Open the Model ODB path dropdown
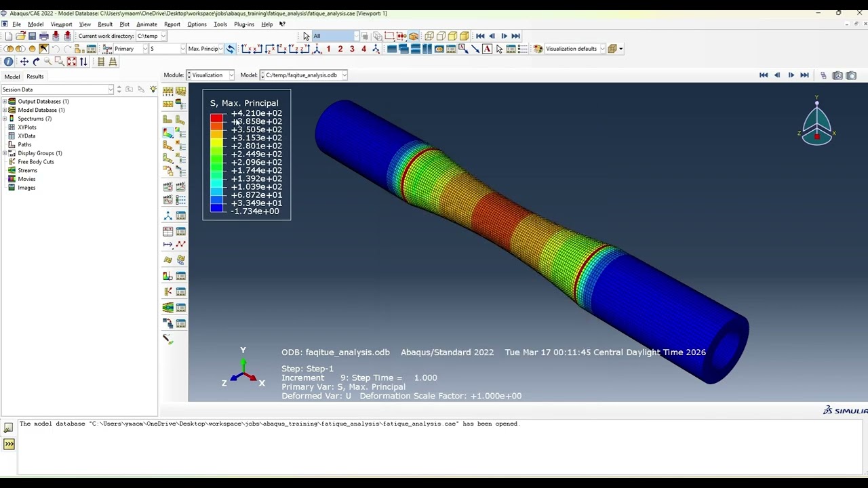The image size is (868, 488). 303,75
